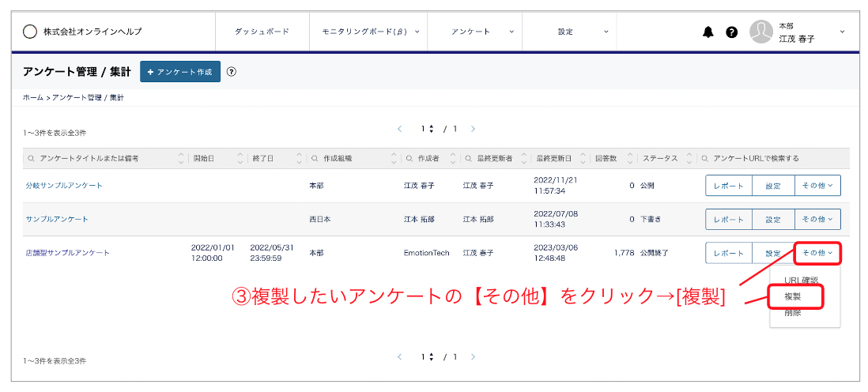Sort by 最終更新者 column arrows
This screenshot has height=392, width=868.
click(523, 158)
